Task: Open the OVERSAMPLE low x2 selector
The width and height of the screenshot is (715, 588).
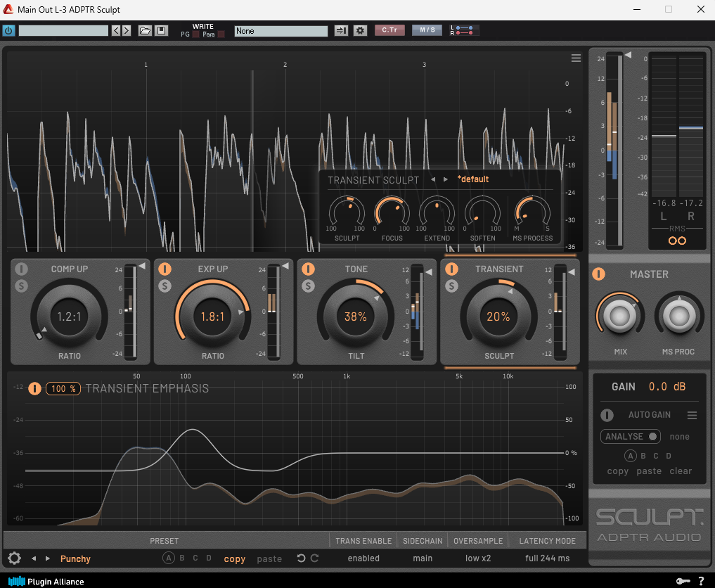Action: [x=478, y=558]
